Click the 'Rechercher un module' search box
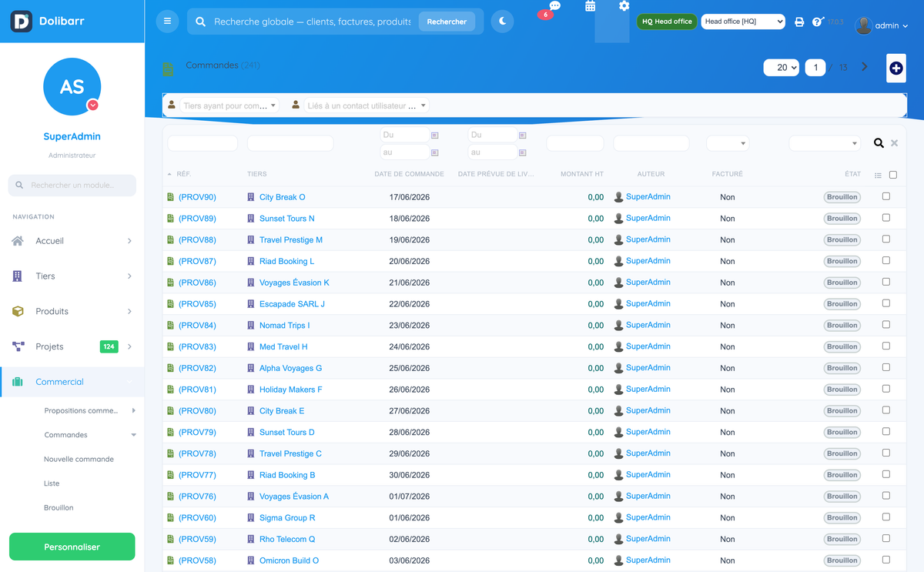The width and height of the screenshot is (924, 572). (72, 186)
